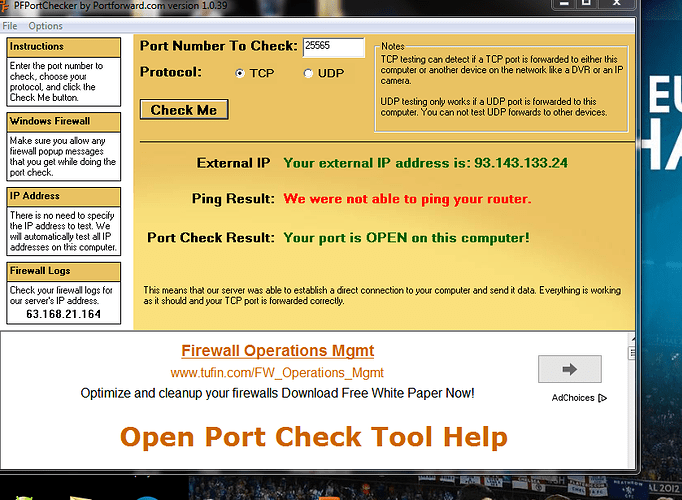Screen dimensions: 682x500
Task: Open the File menu
Action: coord(10,26)
